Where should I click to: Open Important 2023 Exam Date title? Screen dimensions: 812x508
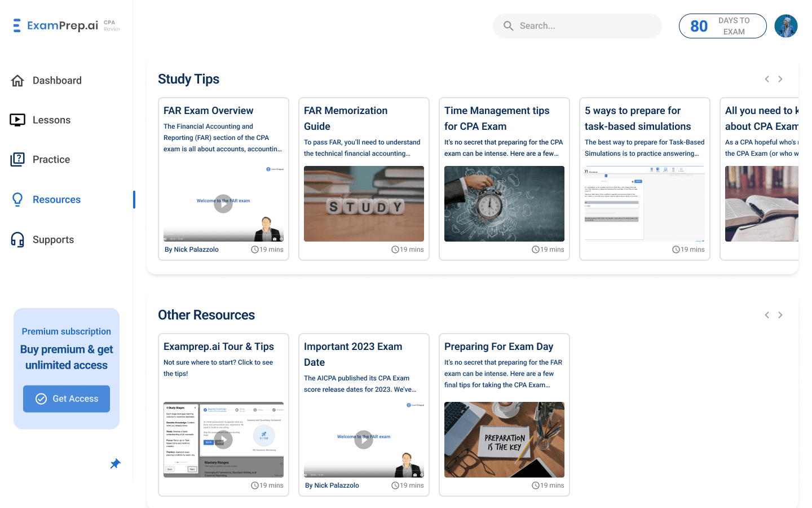[353, 354]
